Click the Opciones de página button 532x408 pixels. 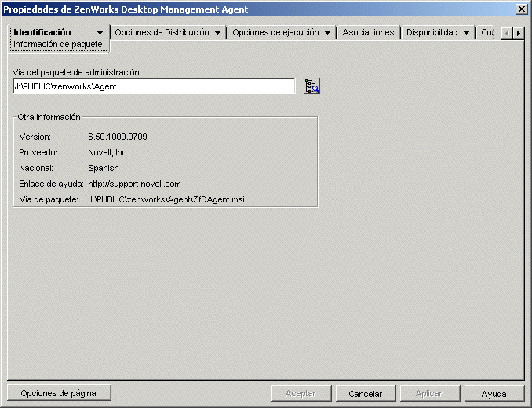pyautogui.click(x=59, y=393)
